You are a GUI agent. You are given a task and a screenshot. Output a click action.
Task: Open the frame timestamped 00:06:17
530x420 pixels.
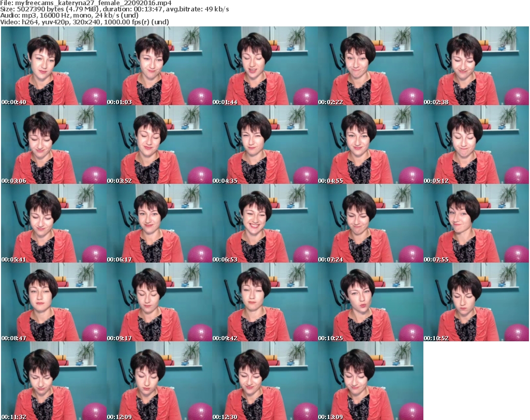coord(159,223)
